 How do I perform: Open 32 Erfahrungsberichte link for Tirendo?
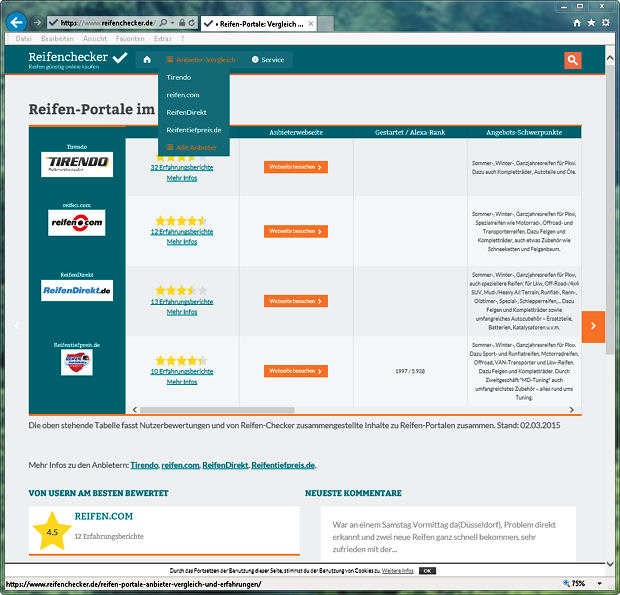182,167
